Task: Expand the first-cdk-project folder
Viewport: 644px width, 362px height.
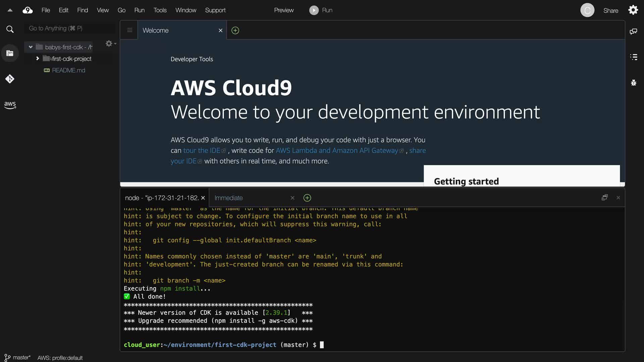Action: [38, 59]
